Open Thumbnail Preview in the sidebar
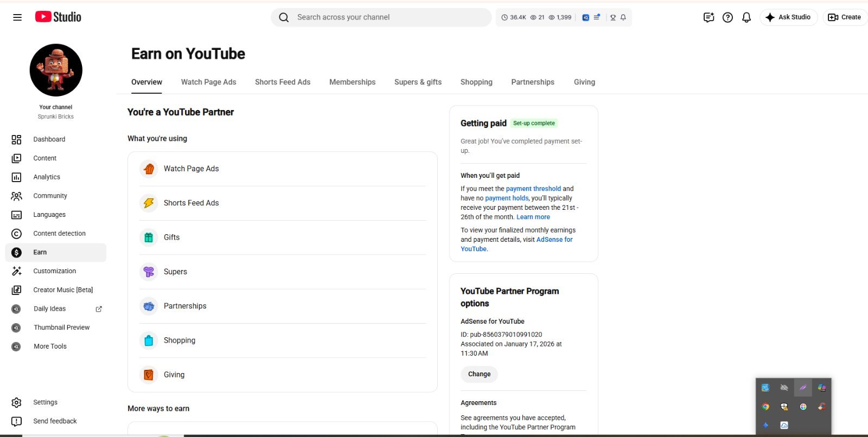 (56, 327)
